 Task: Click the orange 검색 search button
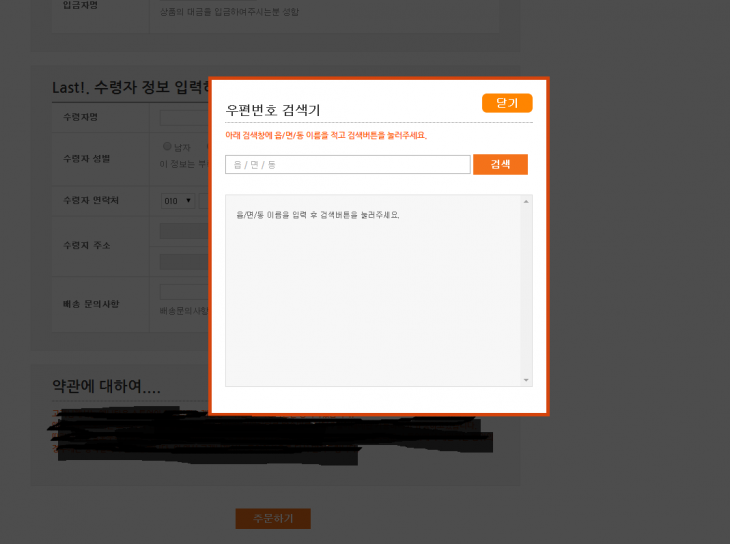click(500, 164)
